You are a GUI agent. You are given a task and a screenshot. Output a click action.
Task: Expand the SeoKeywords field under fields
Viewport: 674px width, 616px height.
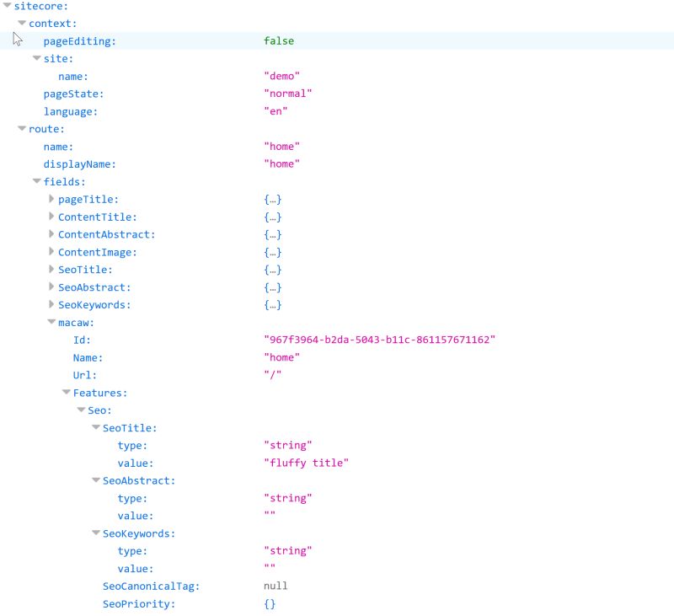(50, 304)
